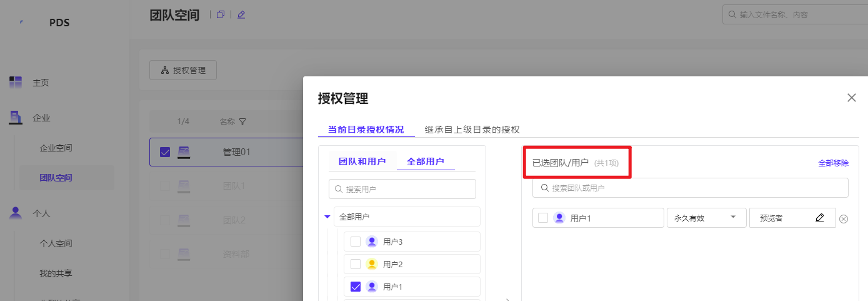Click the 团队1 folder icon
The image size is (868, 301).
184,186
